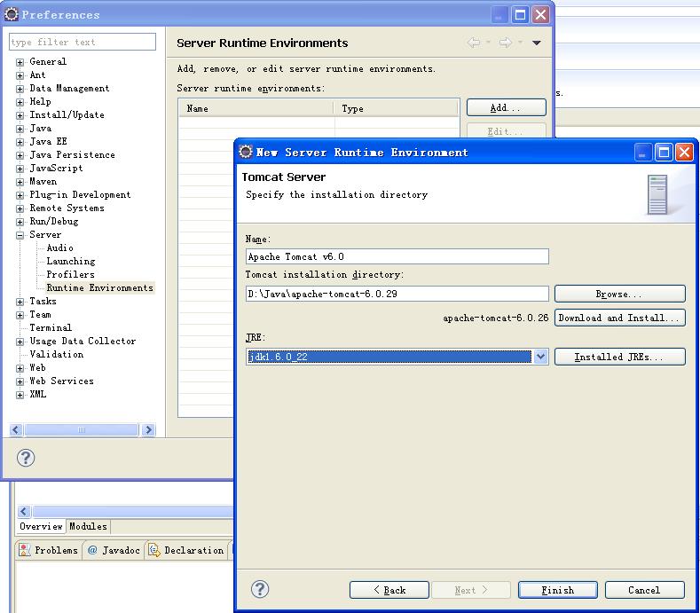Screen dimensions: 700x613
Task: Select Team tree item
Action: pos(40,315)
